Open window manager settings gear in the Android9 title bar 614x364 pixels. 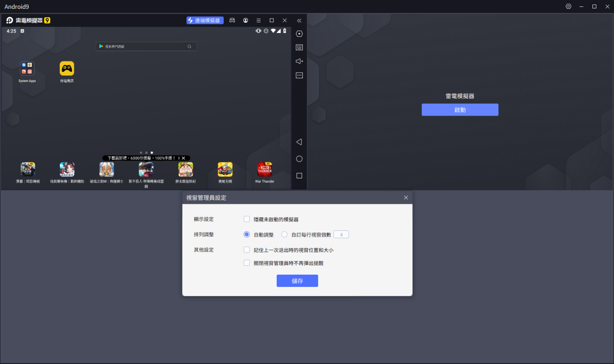(568, 6)
